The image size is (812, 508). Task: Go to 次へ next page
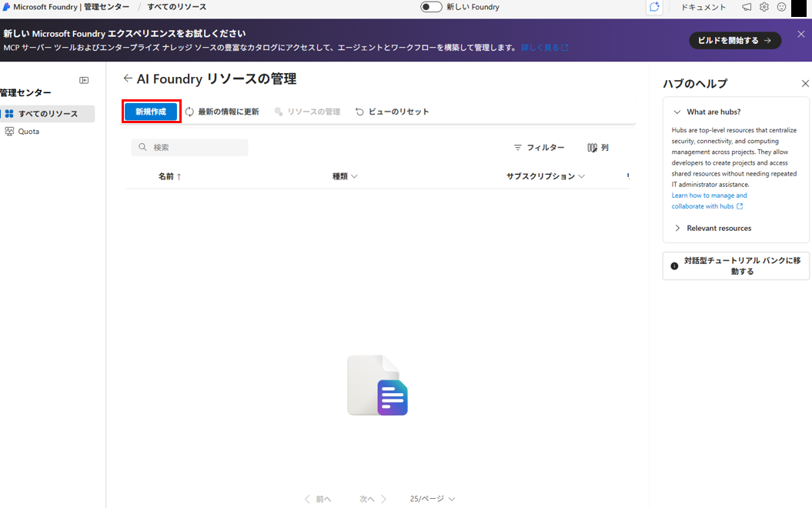pos(373,500)
